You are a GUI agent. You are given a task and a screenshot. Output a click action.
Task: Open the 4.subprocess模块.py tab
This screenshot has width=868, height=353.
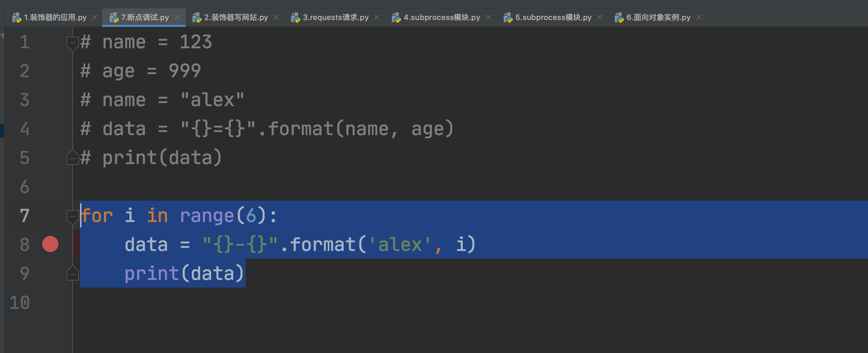(442, 17)
